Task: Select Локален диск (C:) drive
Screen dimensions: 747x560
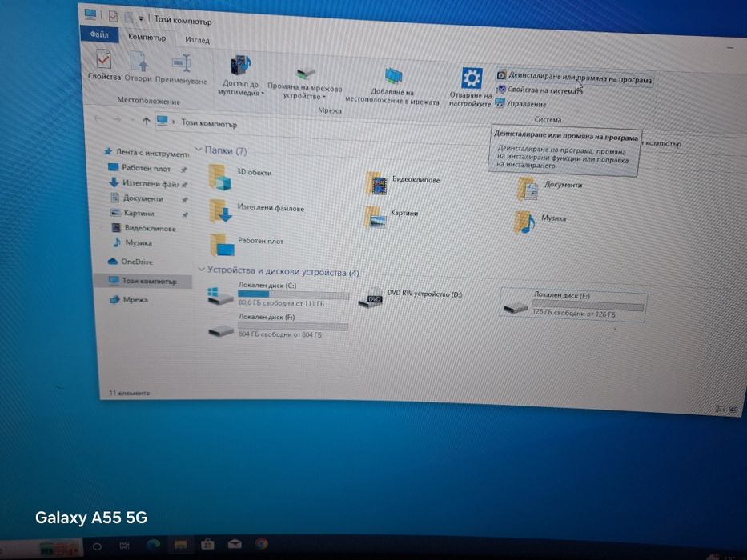Action: pyautogui.click(x=278, y=294)
